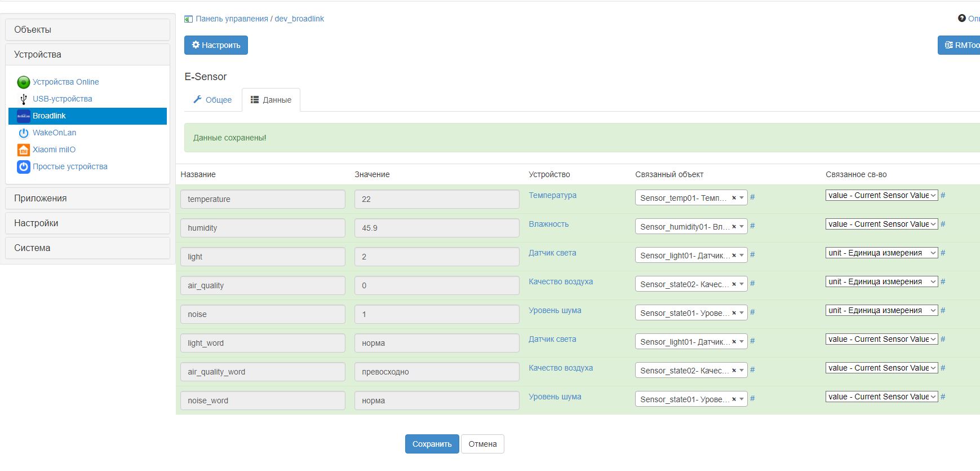Click the help question-mark icon at top right
Image resolution: width=980 pixels, height=471 pixels.
962,18
